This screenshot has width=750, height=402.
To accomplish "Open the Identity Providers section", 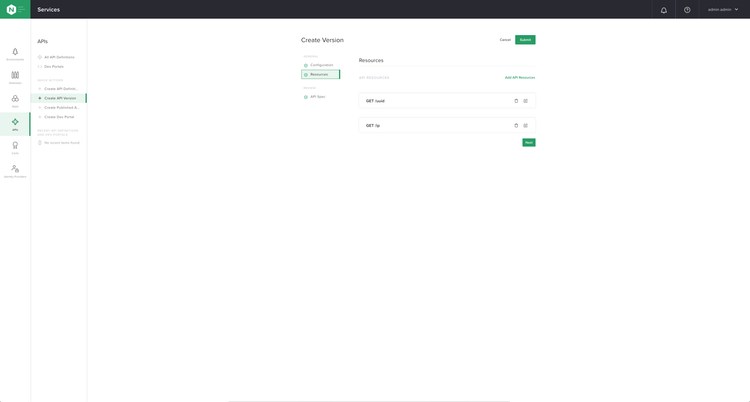I will [15, 171].
